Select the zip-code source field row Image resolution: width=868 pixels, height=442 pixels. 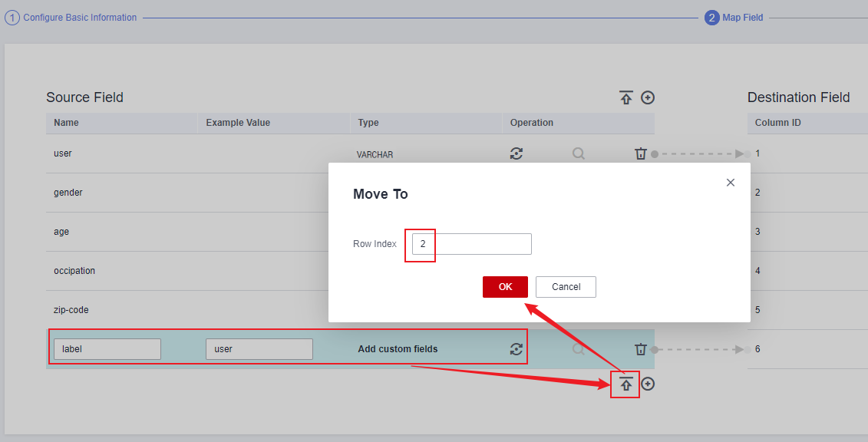(x=187, y=310)
